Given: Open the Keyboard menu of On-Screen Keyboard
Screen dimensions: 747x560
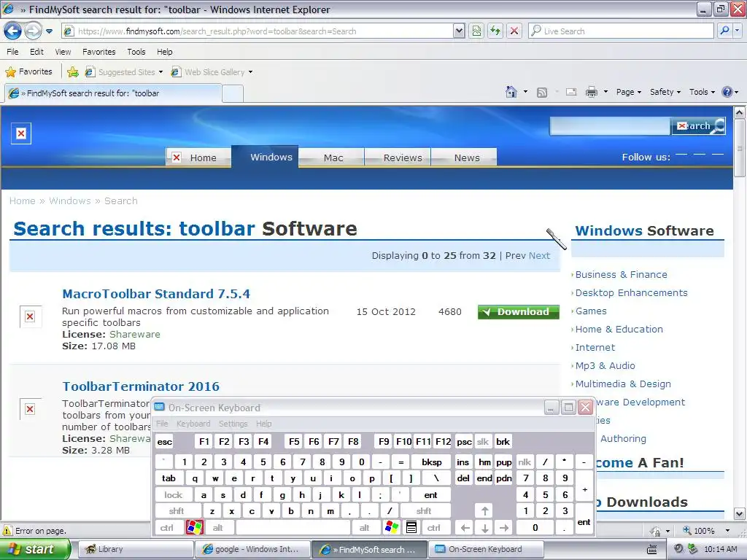Looking at the screenshot, I should coord(193,424).
